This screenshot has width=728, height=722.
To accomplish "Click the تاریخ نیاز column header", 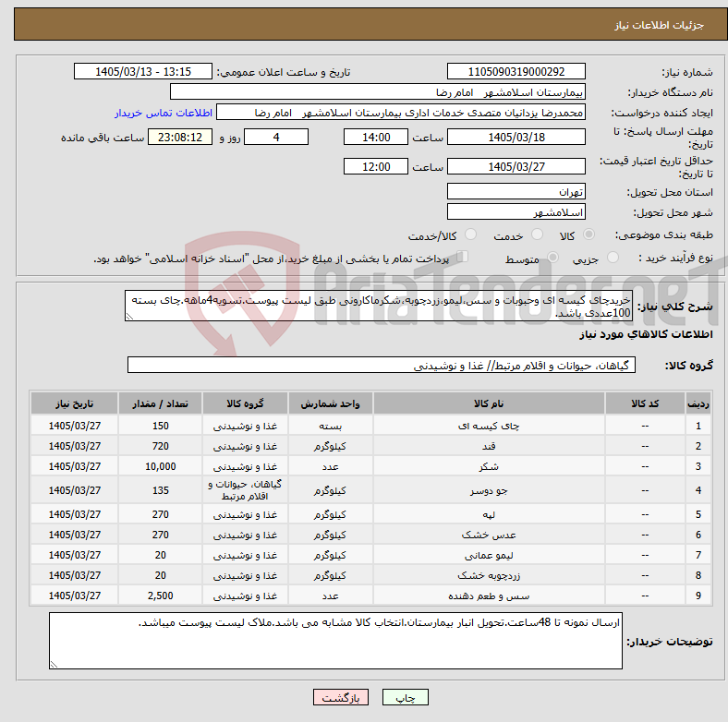I will [x=74, y=403].
